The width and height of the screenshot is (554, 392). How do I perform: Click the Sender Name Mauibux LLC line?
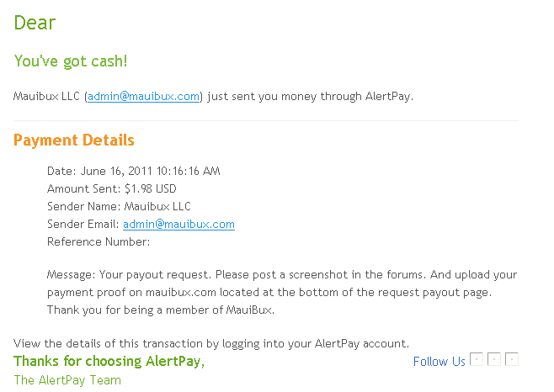(119, 207)
